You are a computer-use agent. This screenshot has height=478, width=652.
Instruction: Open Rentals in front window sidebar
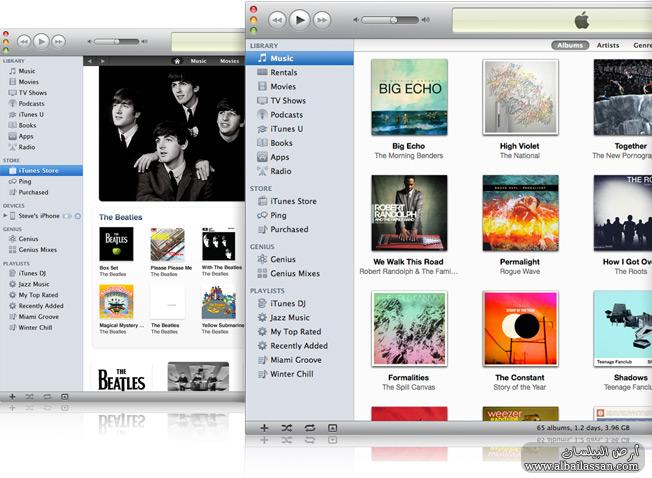point(299,72)
